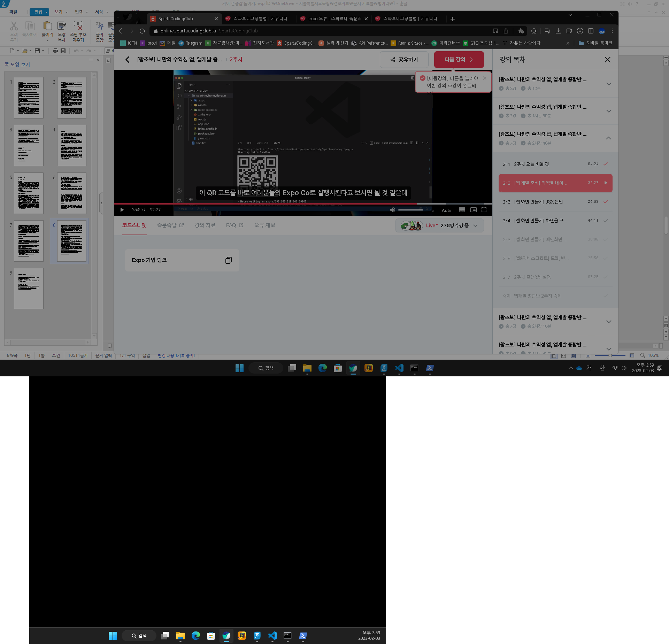Open the Auto video quality selector
This screenshot has width=669, height=644.
(446, 210)
